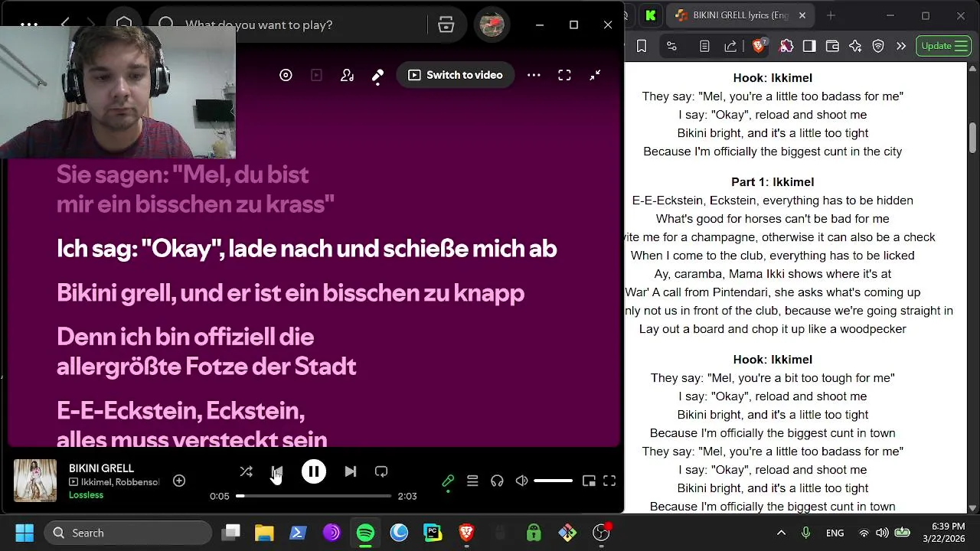Open Spotify profile avatar menu

point(492,24)
